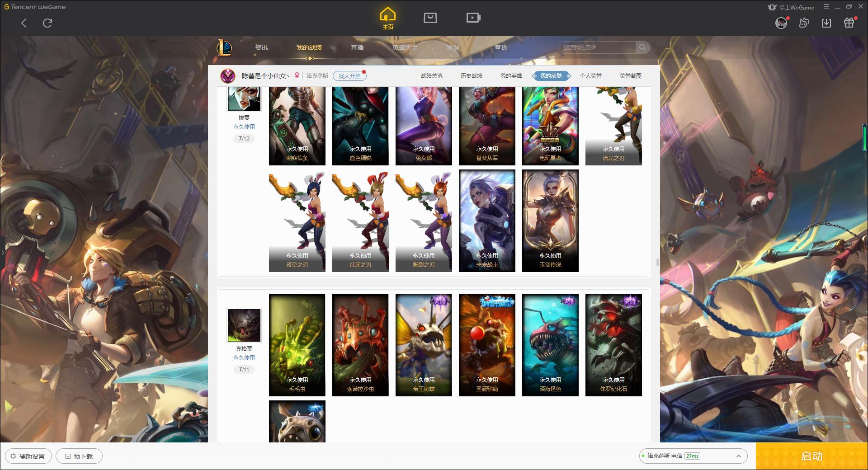Click the Tencent WeGame title logo
The width and height of the screenshot is (868, 470).
35,7
